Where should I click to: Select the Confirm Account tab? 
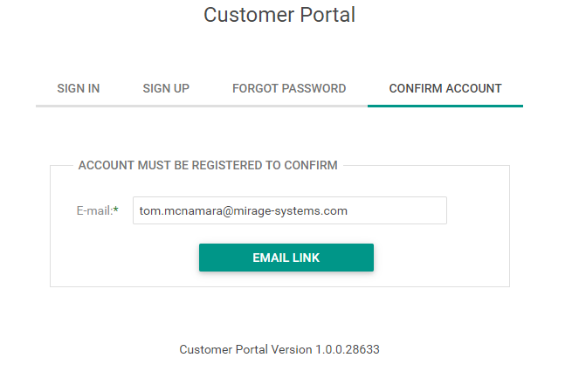coord(445,88)
